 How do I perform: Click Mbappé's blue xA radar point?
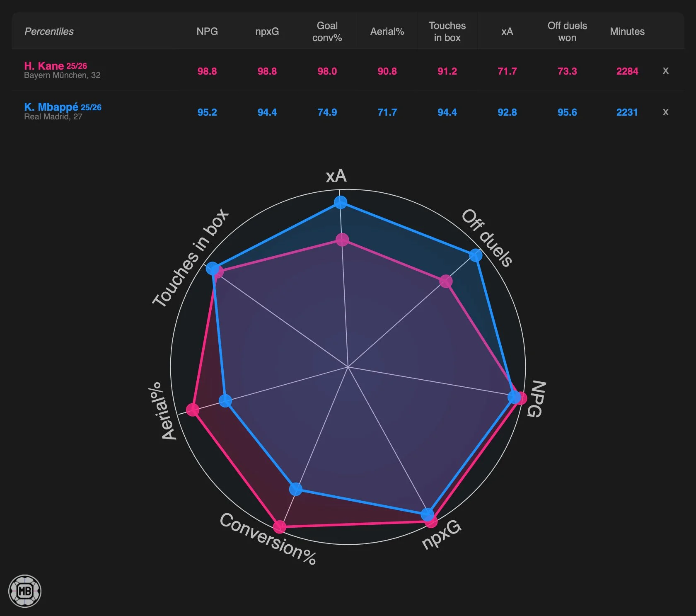click(x=341, y=203)
